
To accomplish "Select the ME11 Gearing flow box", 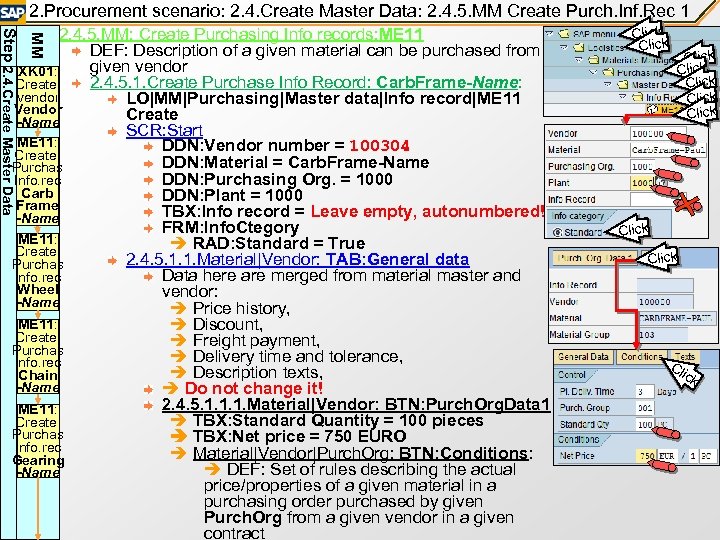I will click(38, 441).
